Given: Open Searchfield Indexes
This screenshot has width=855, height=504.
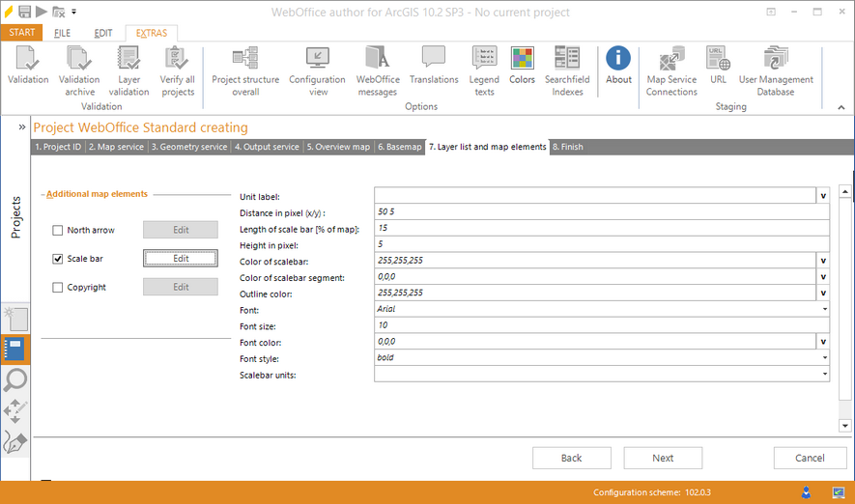Looking at the screenshot, I should tap(567, 71).
